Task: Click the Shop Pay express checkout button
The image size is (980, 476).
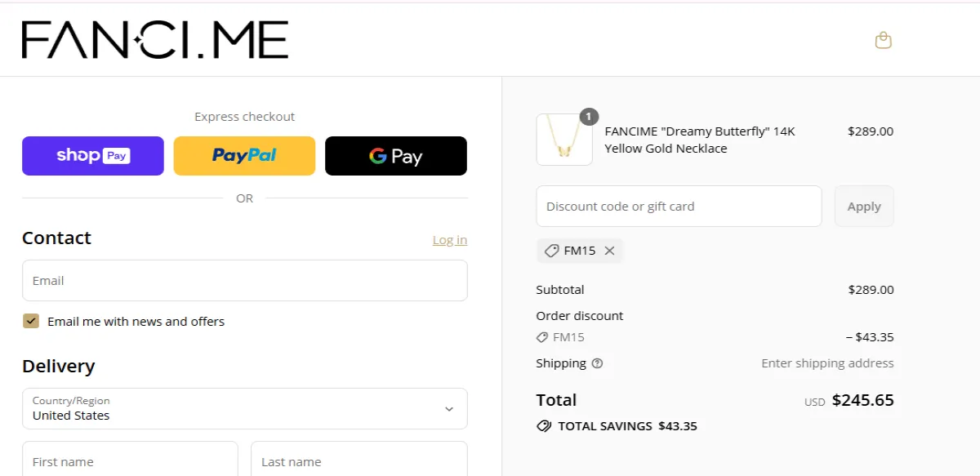Action: click(92, 155)
